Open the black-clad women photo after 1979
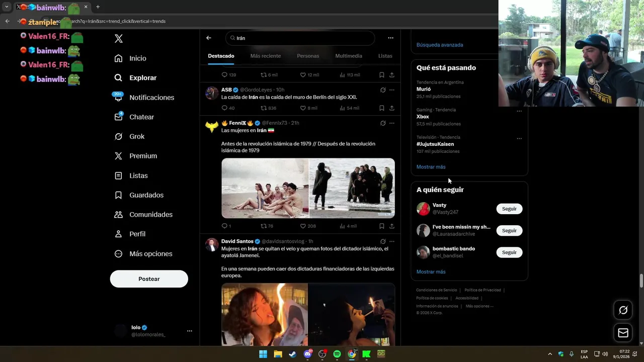Viewport: 644px width, 362px height. [x=352, y=188]
